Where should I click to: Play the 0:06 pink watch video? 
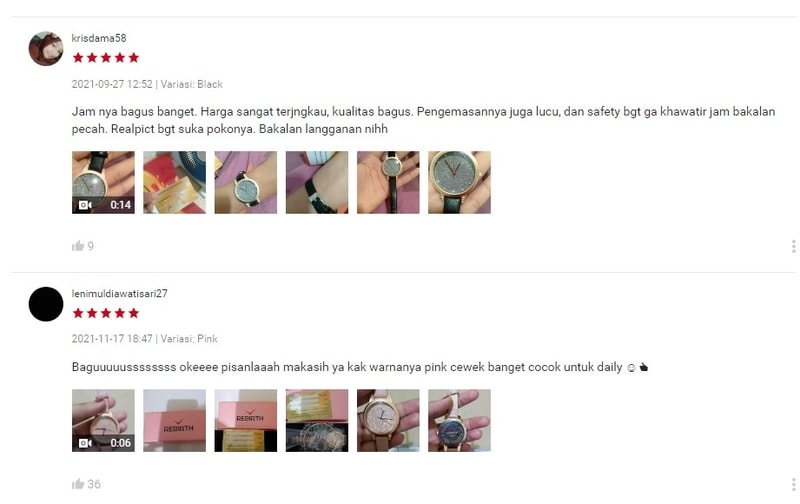click(x=103, y=420)
